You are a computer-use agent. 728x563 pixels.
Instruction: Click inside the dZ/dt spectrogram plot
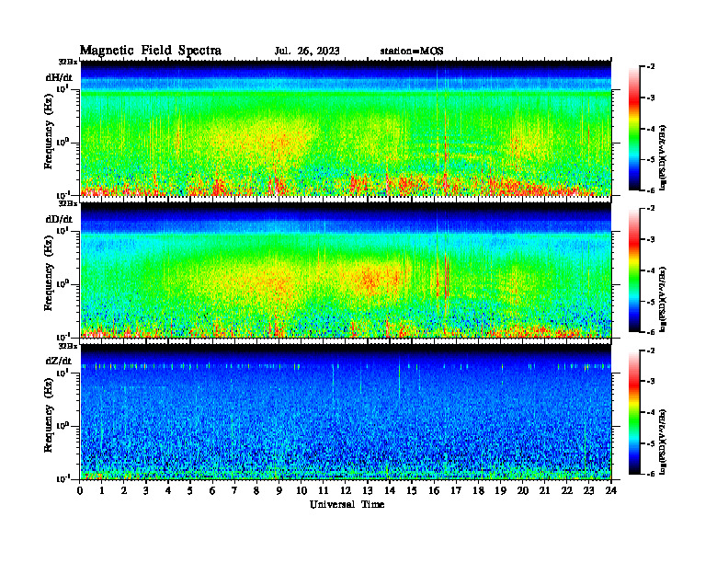pos(346,411)
